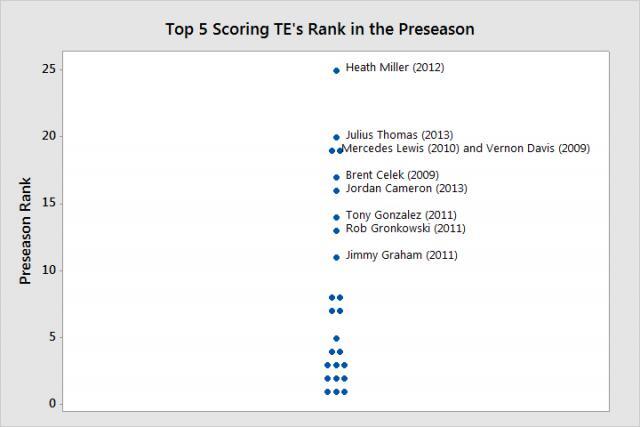The image size is (640, 427).
Task: Click the data point beside Heath Miller
Action: (x=336, y=70)
